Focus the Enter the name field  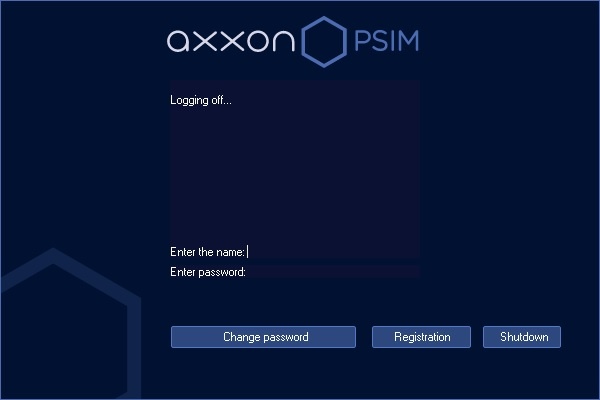[x=333, y=252]
